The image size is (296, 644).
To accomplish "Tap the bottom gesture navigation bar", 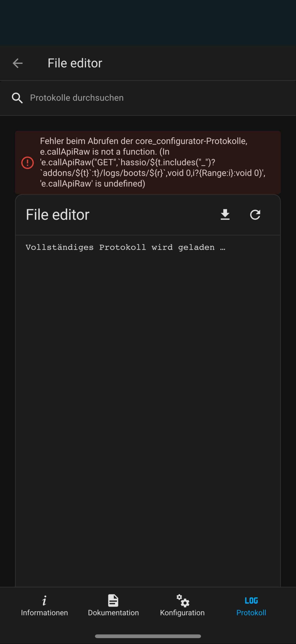I will (x=148, y=636).
